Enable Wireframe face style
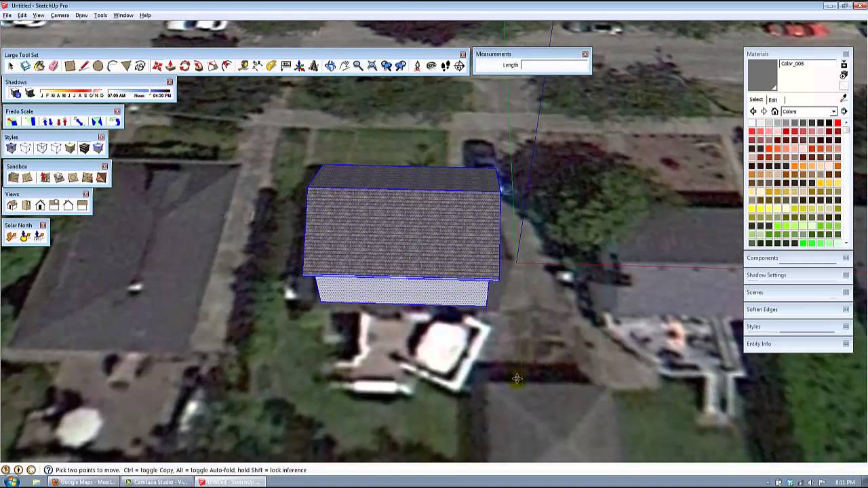The width and height of the screenshot is (868, 488). tap(42, 148)
